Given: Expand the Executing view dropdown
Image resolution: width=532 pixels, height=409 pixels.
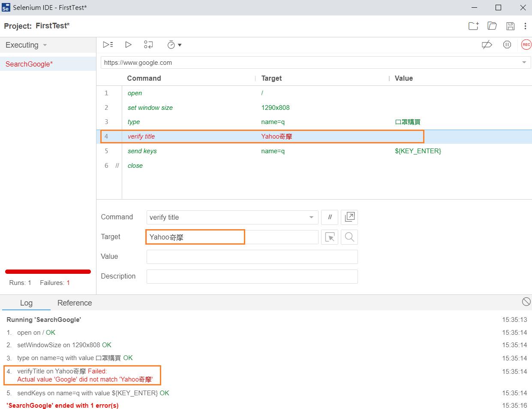Looking at the screenshot, I should tap(26, 45).
